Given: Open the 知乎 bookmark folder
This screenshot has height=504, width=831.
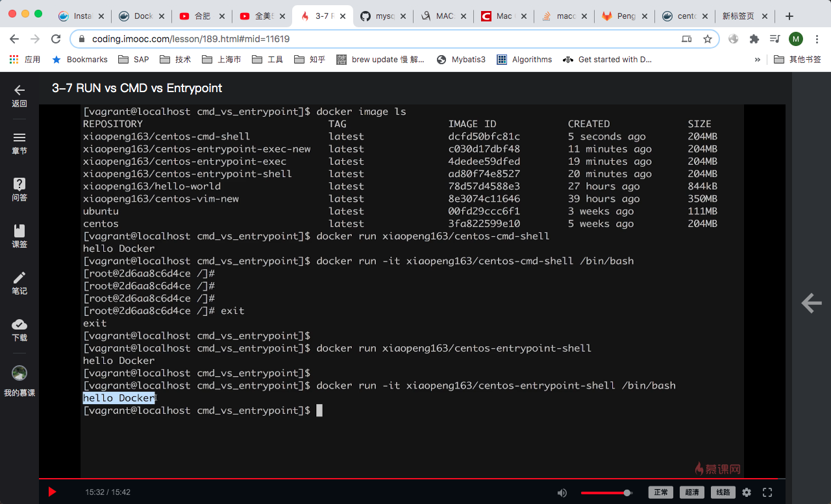Looking at the screenshot, I should 310,60.
